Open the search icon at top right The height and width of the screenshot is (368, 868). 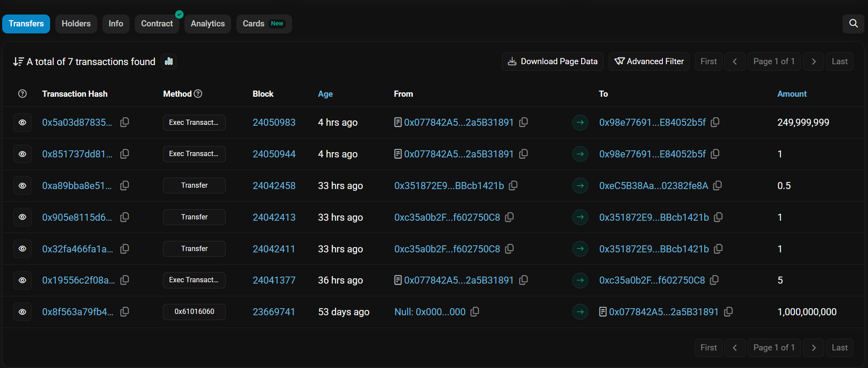pyautogui.click(x=853, y=24)
